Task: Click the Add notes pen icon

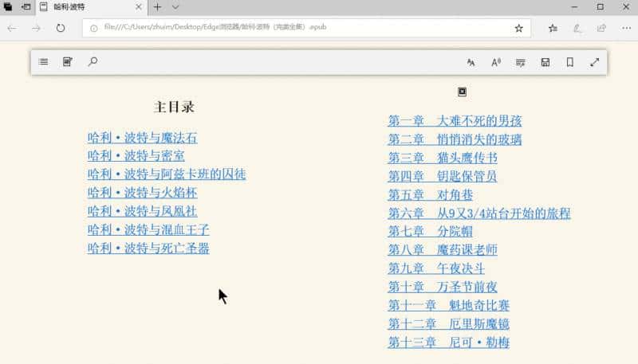Action: (577, 28)
